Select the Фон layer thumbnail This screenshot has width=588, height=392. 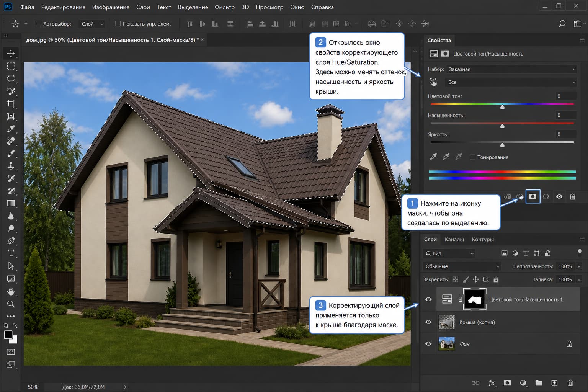tap(446, 344)
